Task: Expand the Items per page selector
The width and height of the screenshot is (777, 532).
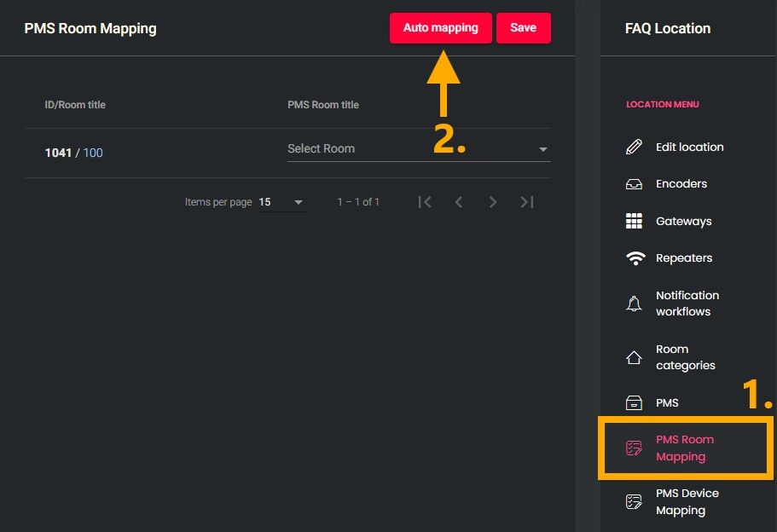Action: [281, 202]
